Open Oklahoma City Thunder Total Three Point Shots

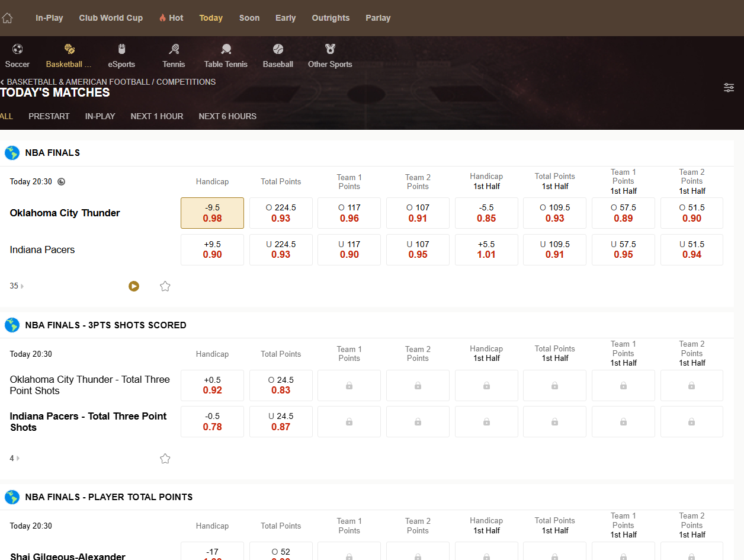pyautogui.click(x=90, y=385)
